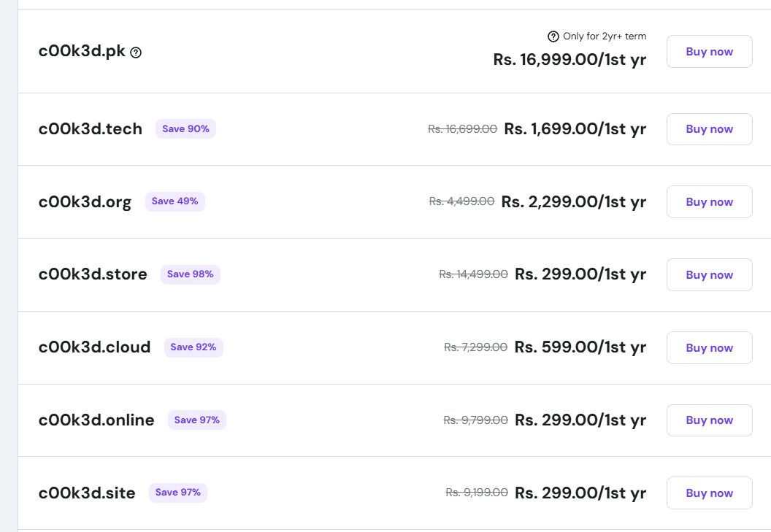Hit Buy now for c00k3d.online

pos(709,420)
